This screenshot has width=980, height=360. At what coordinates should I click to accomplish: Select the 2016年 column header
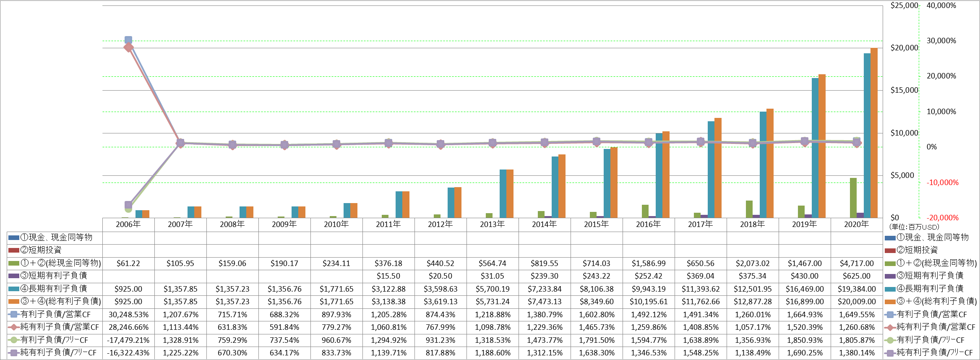pyautogui.click(x=649, y=224)
